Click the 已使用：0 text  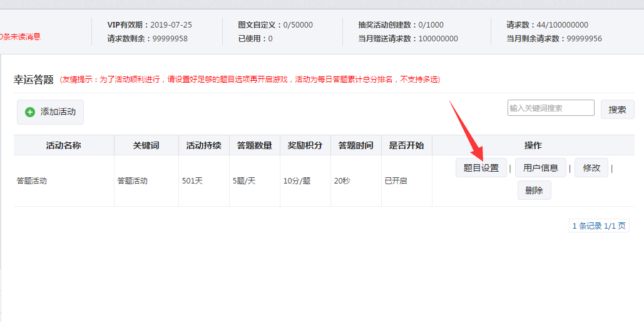(x=255, y=39)
